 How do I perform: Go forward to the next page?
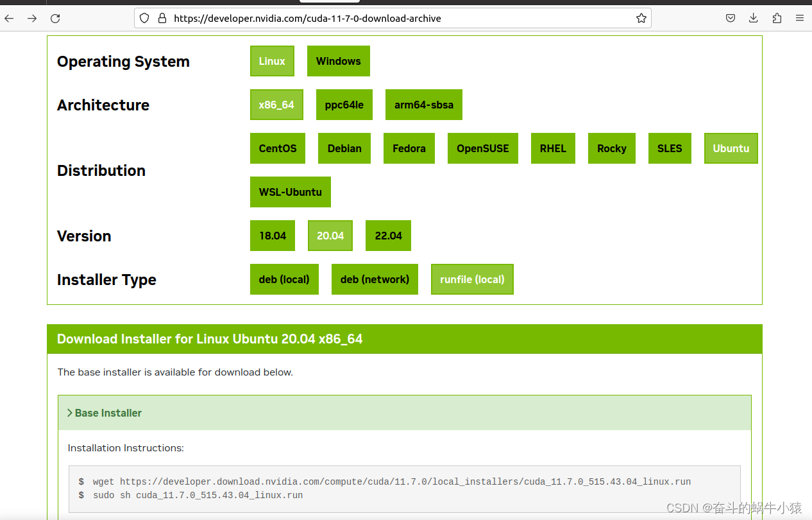(32, 19)
